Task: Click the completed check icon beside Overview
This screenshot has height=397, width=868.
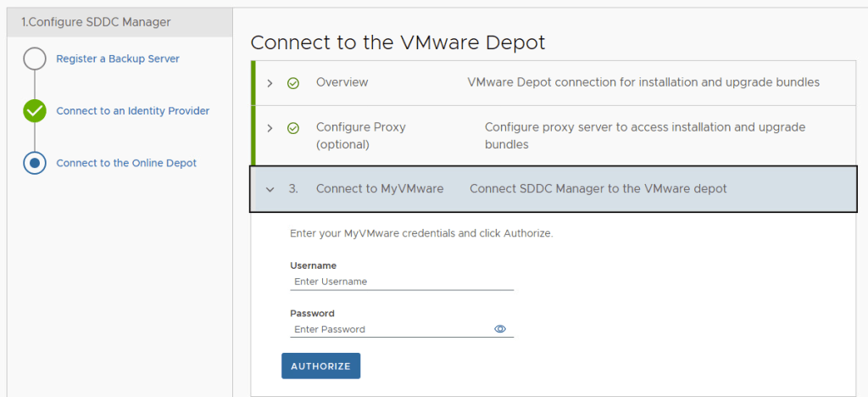Action: point(293,83)
